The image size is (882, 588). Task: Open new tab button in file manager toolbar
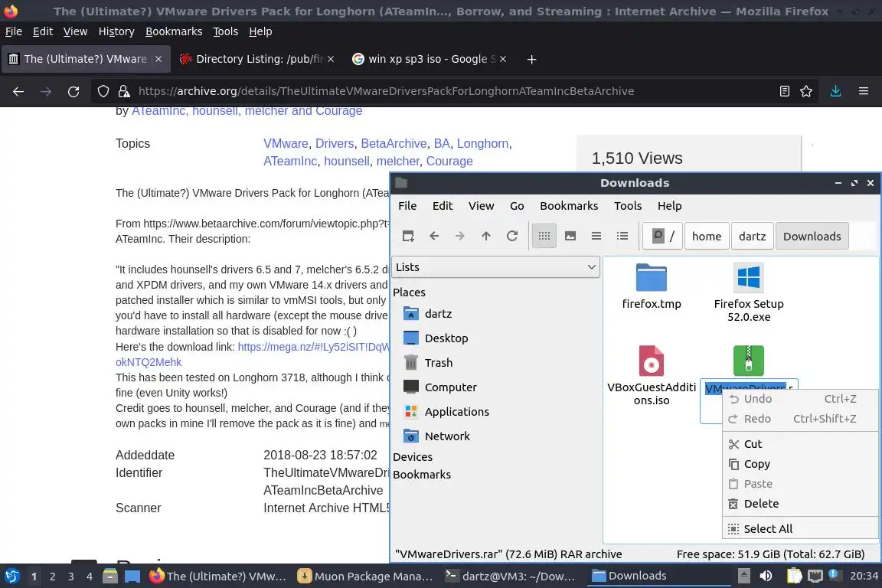point(408,236)
